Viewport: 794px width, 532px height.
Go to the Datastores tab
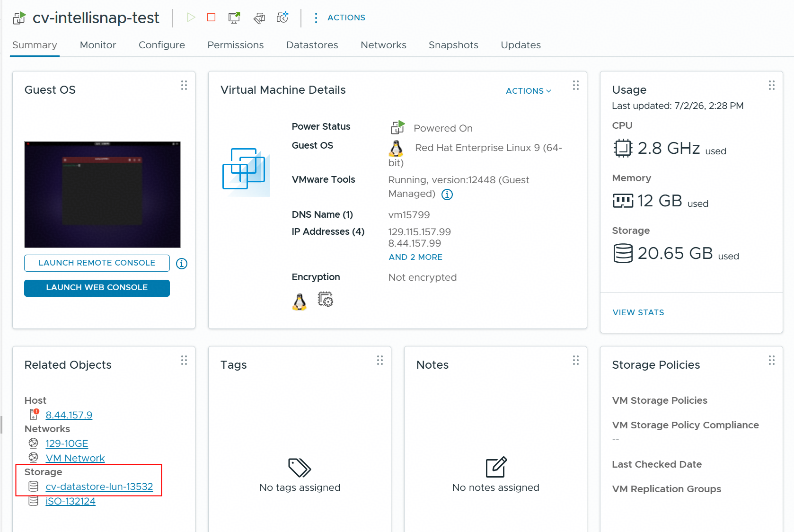pos(312,45)
